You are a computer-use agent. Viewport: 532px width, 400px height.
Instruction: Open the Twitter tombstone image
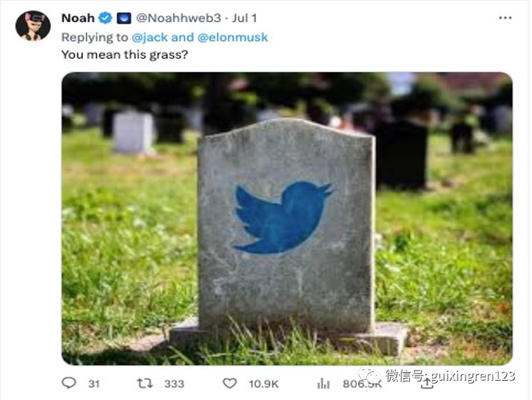pos(286,218)
